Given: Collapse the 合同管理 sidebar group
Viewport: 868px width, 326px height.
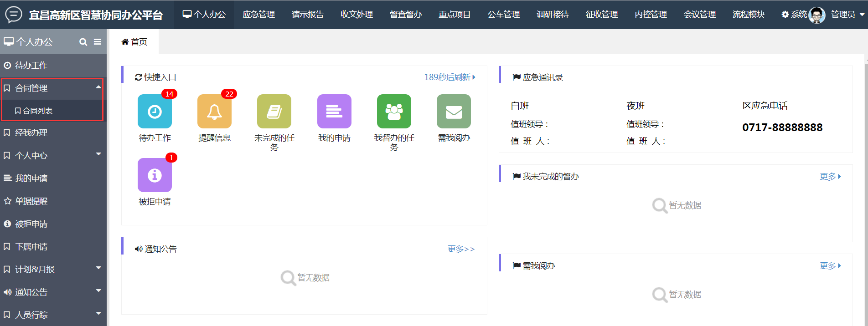Looking at the screenshot, I should click(53, 88).
